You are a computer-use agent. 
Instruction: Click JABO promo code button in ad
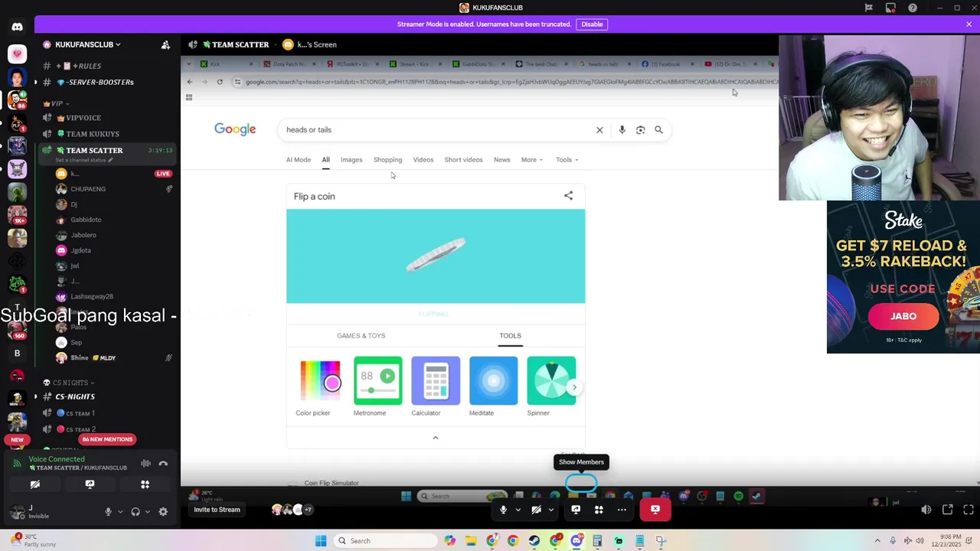pos(903,316)
